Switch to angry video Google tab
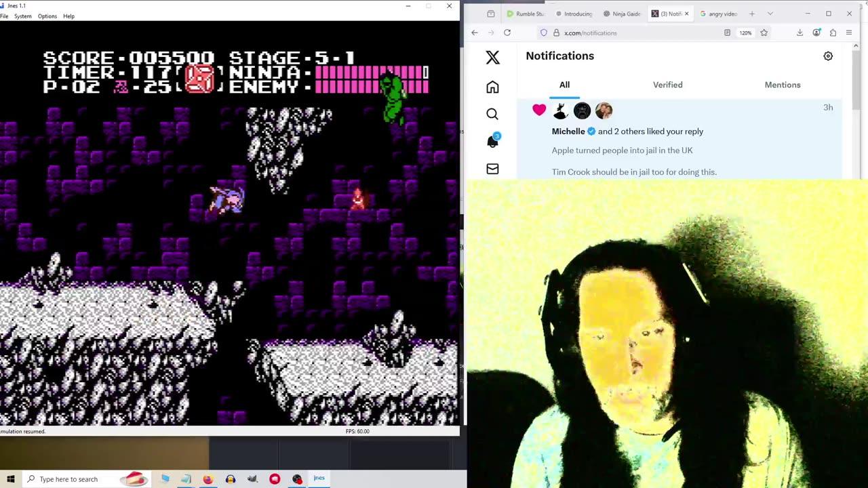The width and height of the screenshot is (868, 488). [719, 14]
